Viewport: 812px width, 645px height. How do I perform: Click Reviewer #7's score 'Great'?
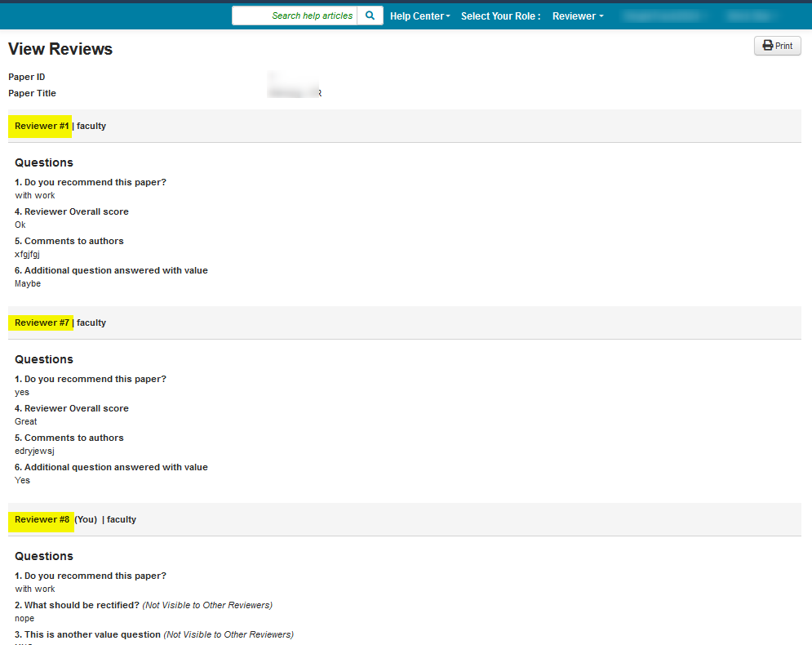pyautogui.click(x=26, y=422)
